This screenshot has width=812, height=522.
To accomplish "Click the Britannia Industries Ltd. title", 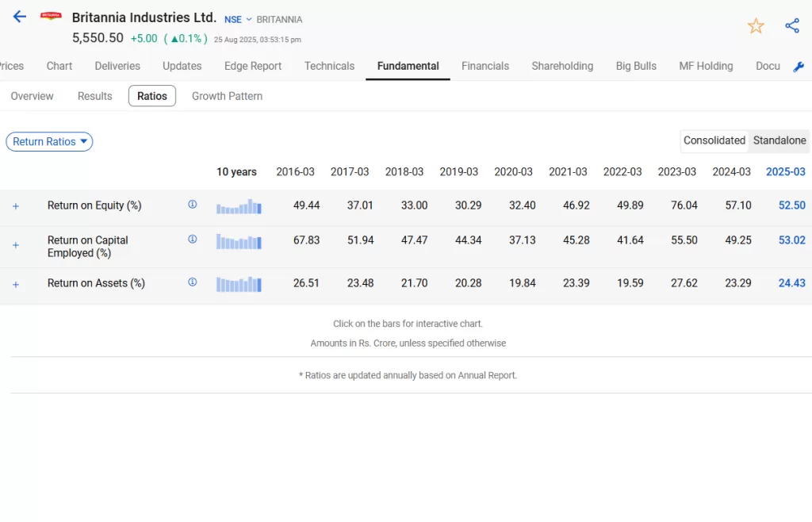I will pos(144,17).
